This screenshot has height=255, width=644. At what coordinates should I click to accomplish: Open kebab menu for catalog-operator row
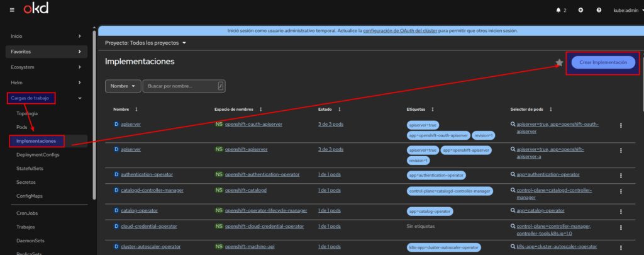click(x=621, y=210)
